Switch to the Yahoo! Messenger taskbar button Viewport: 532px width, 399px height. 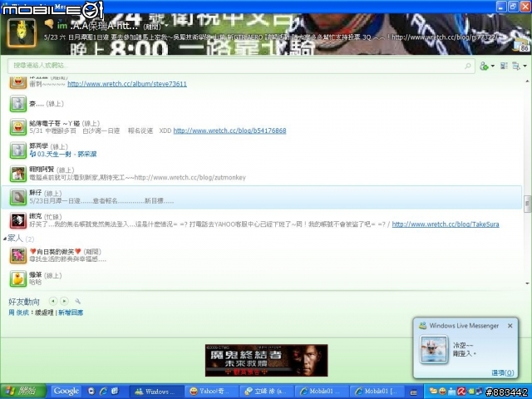pyautogui.click(x=211, y=392)
